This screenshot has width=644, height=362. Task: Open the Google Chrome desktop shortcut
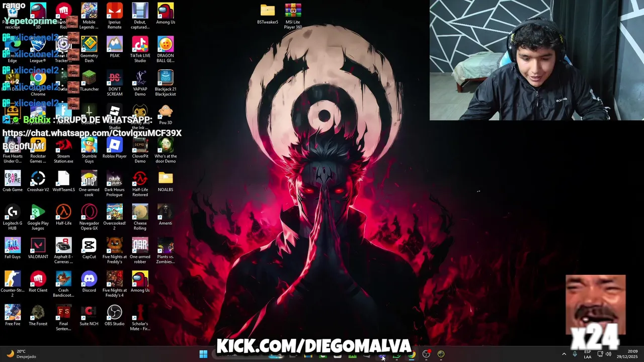click(38, 83)
